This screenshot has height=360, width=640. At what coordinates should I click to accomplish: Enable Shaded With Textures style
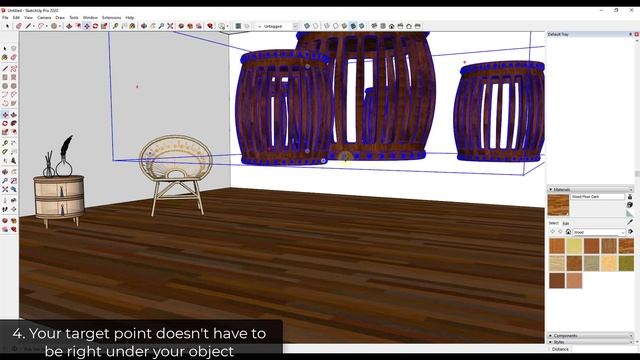(353, 26)
